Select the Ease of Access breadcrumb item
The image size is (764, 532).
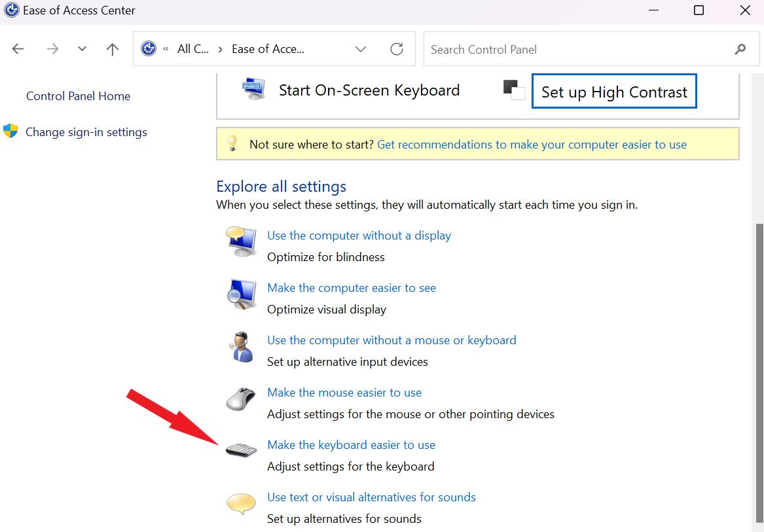point(267,48)
